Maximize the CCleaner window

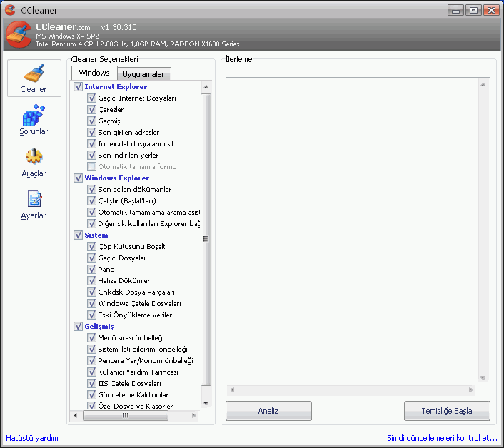tap(473, 10)
